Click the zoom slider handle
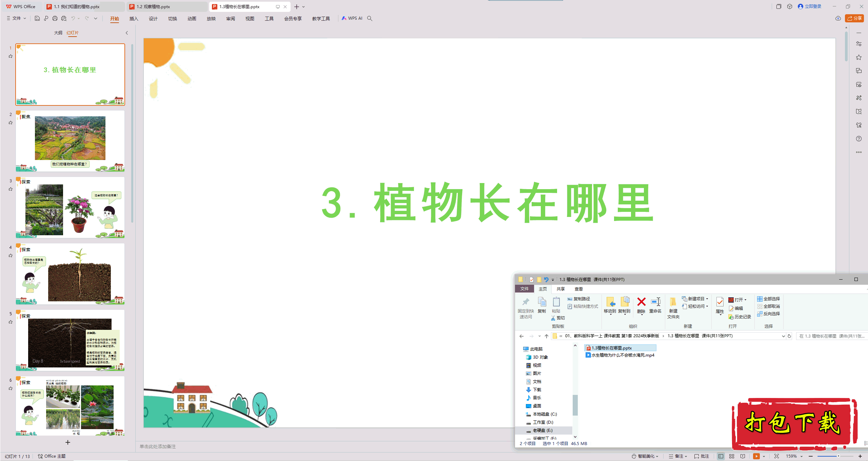 (838, 456)
